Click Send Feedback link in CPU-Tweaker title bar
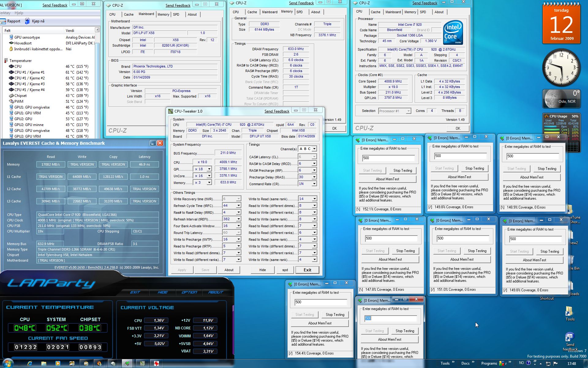 pos(277,111)
